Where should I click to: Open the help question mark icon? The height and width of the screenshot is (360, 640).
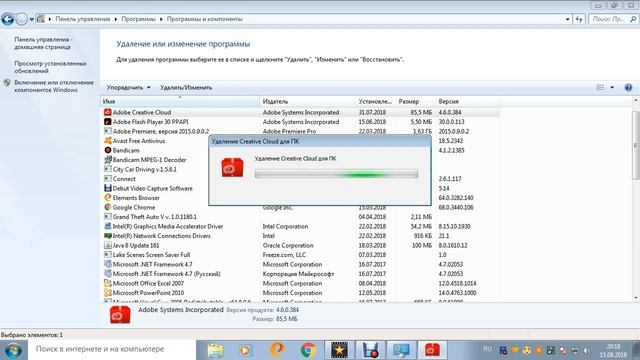point(628,87)
